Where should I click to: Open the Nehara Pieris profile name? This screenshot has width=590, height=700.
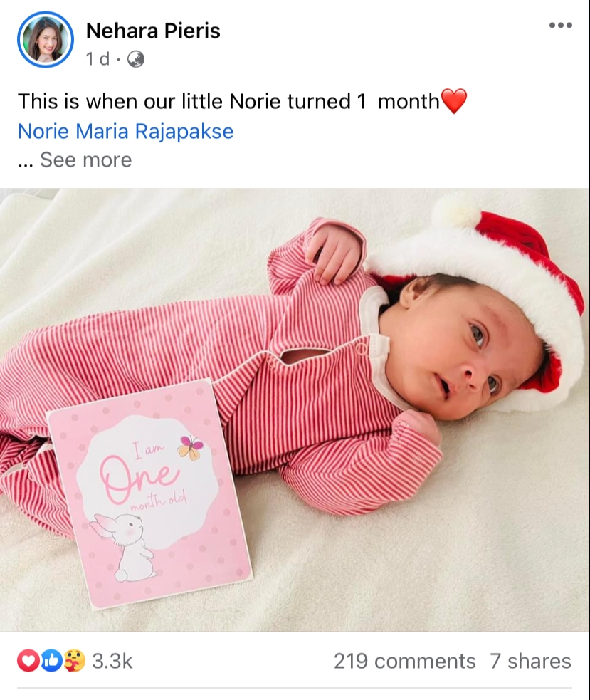pos(153,31)
